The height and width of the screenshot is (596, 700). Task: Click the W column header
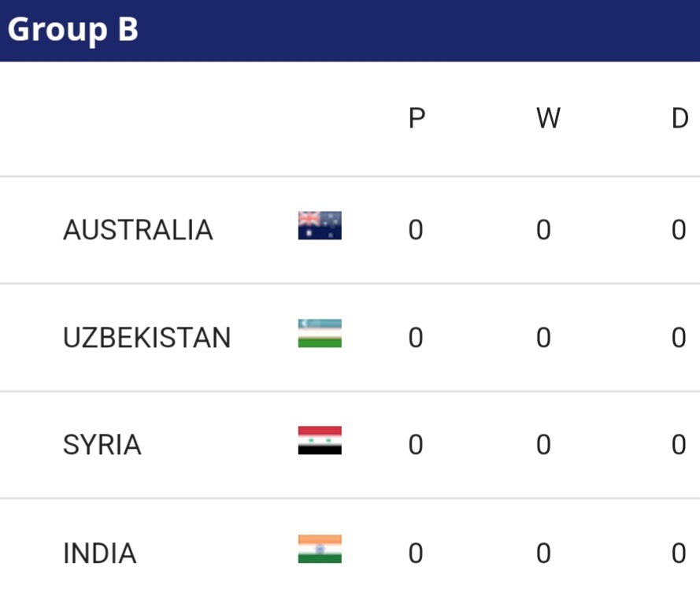click(547, 119)
